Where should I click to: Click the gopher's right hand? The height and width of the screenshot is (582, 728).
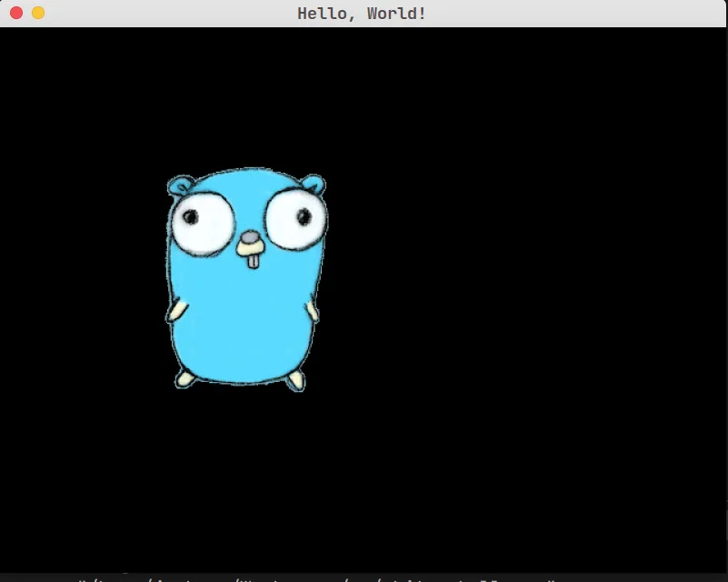312,311
